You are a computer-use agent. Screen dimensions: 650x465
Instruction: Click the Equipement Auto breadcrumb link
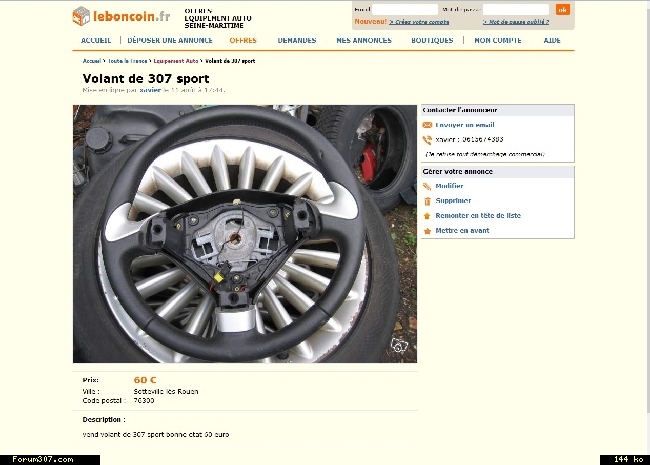[x=176, y=61]
